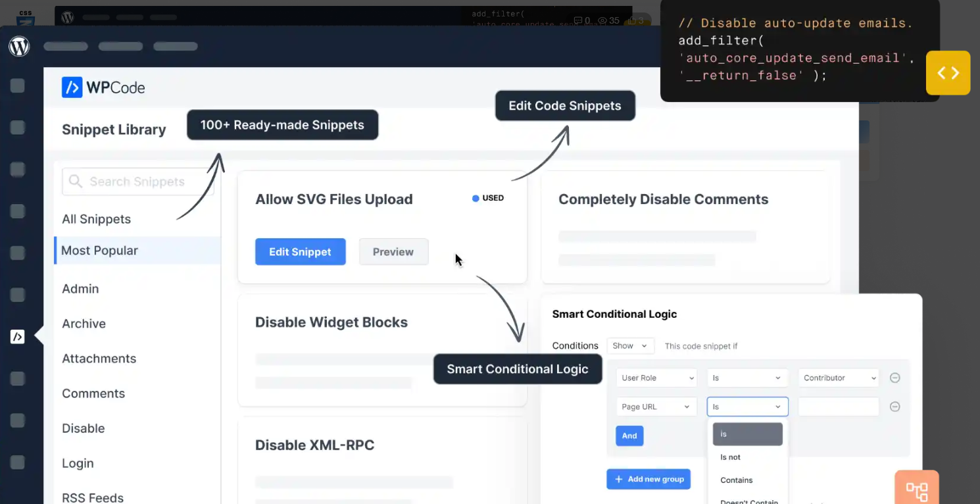This screenshot has height=504, width=980.
Task: Open the User Role condition dropdown
Action: pos(656,378)
